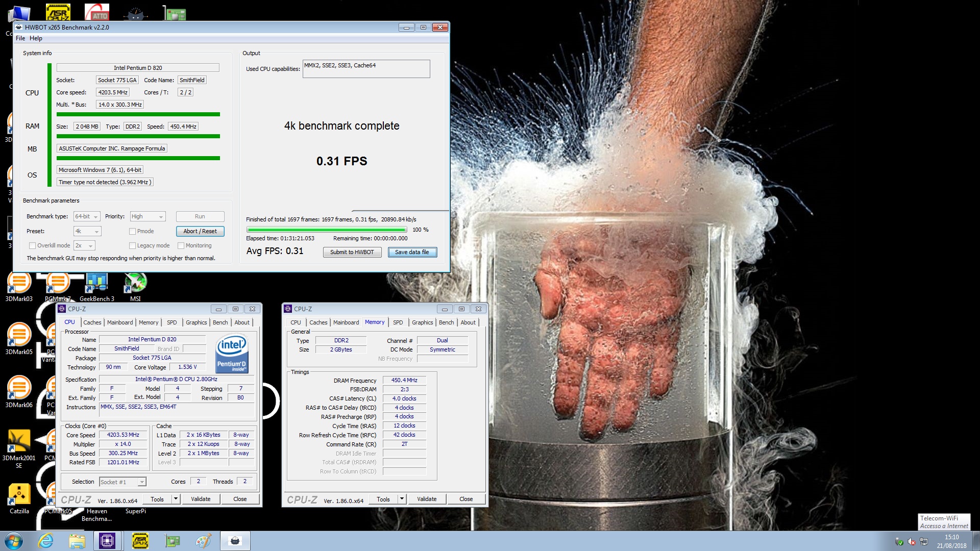The width and height of the screenshot is (980, 551).
Task: Click the left CPU-Z window title icon
Action: tap(62, 309)
